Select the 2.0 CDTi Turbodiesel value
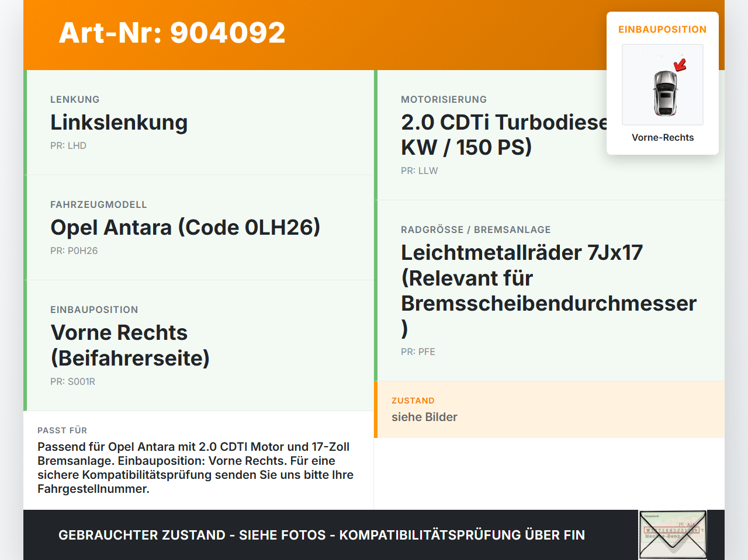This screenshot has height=560, width=748. click(504, 135)
